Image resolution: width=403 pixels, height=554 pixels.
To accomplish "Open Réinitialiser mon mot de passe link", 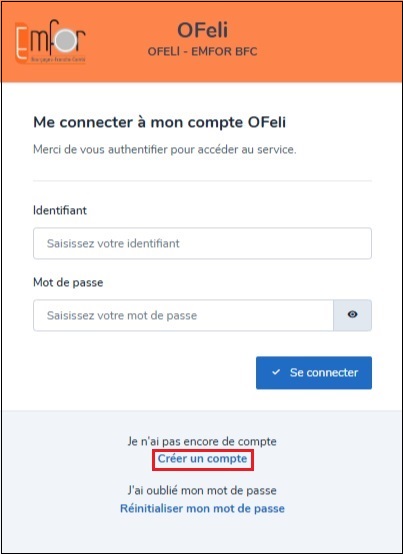I will pyautogui.click(x=202, y=508).
